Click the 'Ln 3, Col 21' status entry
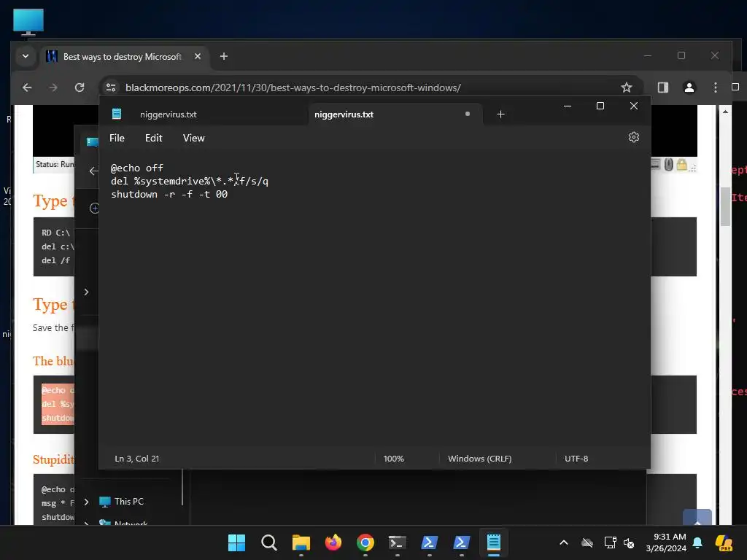The height and width of the screenshot is (560, 747). click(136, 459)
